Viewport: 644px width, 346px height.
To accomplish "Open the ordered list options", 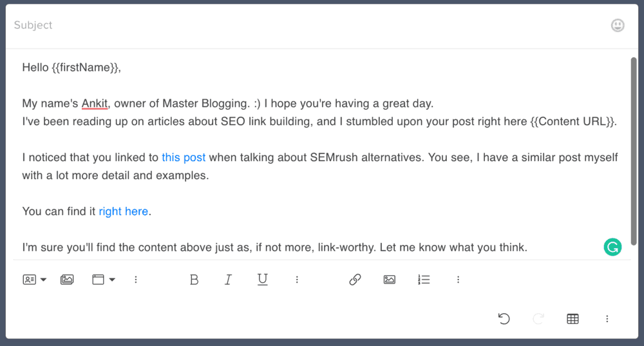I will pos(424,280).
